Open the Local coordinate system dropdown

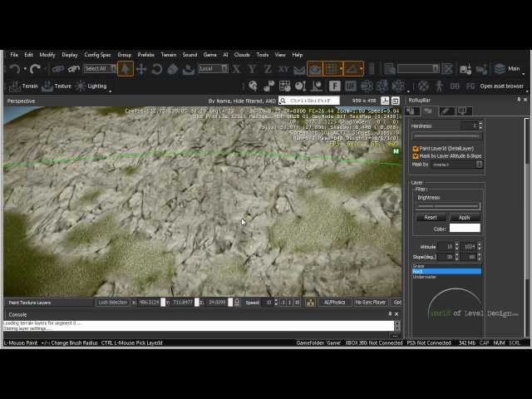click(214, 69)
